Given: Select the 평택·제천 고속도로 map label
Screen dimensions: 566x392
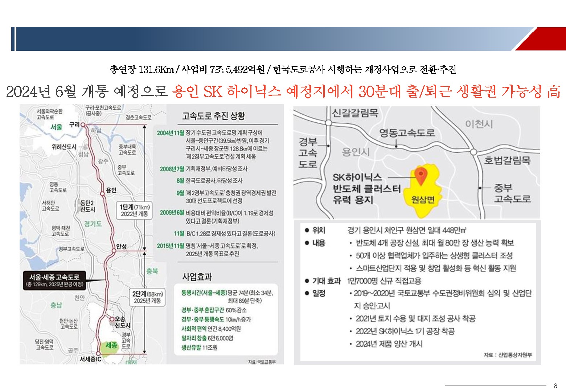Looking at the screenshot, I should click(61, 231).
